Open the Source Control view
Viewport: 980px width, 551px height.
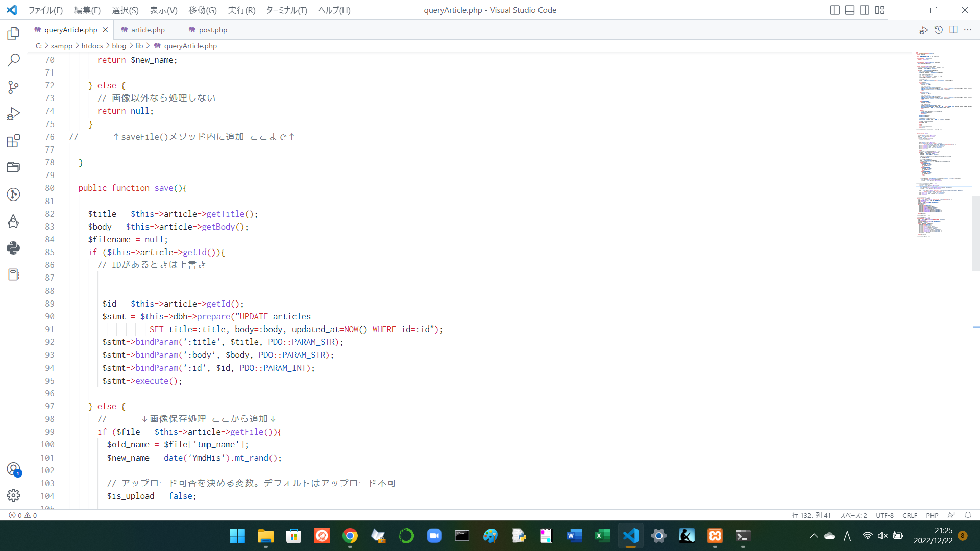[x=13, y=87]
